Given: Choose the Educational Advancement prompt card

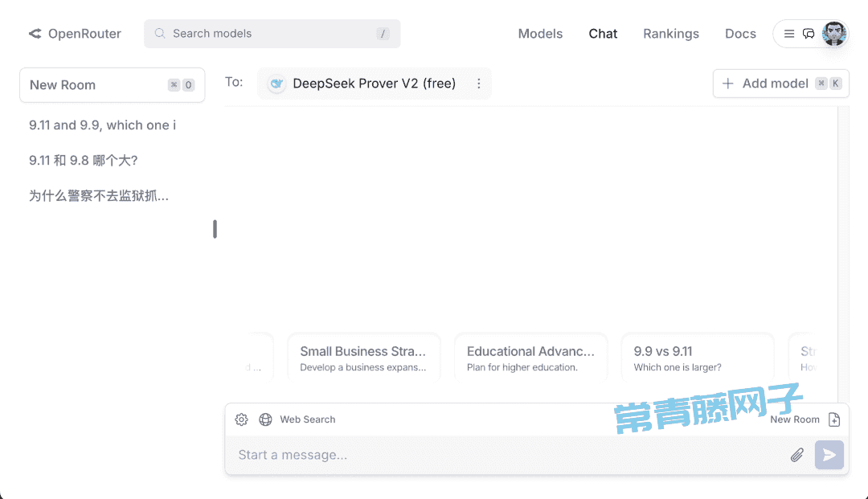Looking at the screenshot, I should 531,358.
